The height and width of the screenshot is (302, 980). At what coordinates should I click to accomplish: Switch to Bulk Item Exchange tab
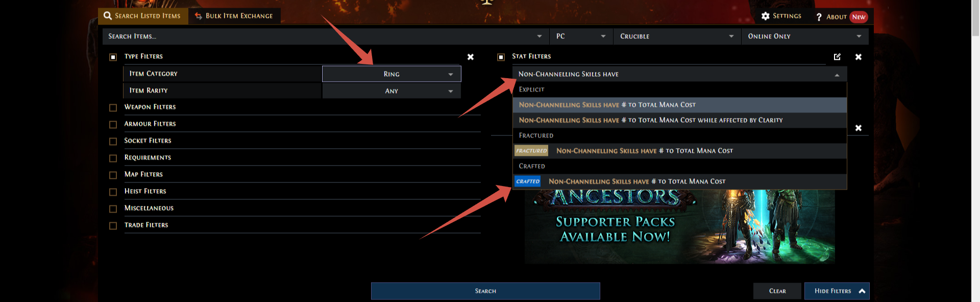click(x=234, y=16)
